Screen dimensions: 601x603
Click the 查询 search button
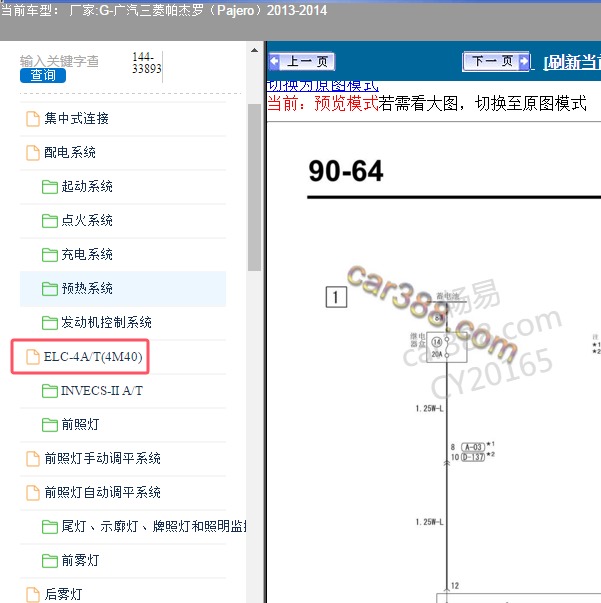[43, 75]
